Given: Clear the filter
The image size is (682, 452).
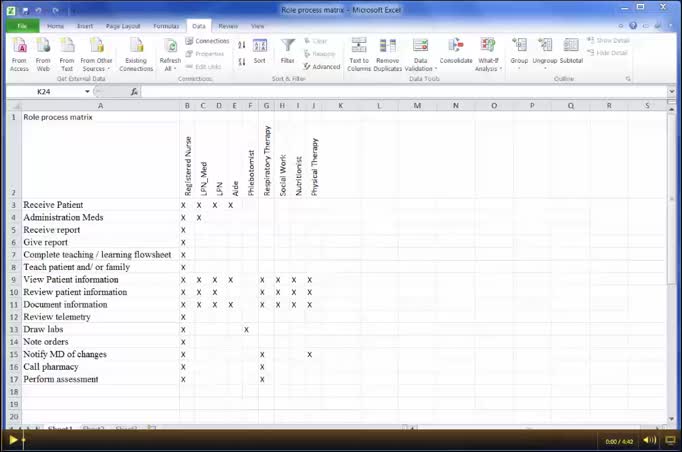Looking at the screenshot, I should tap(315, 41).
